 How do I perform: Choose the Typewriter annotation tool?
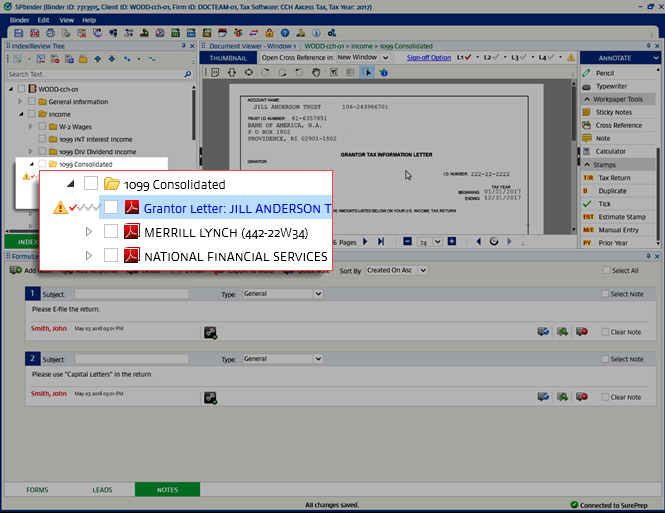(611, 86)
